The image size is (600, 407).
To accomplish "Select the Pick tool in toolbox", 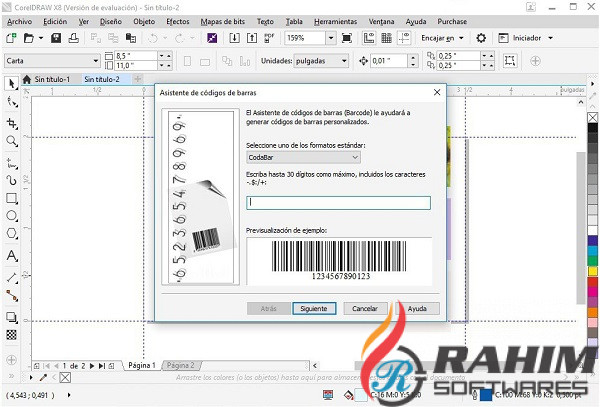I will (11, 83).
